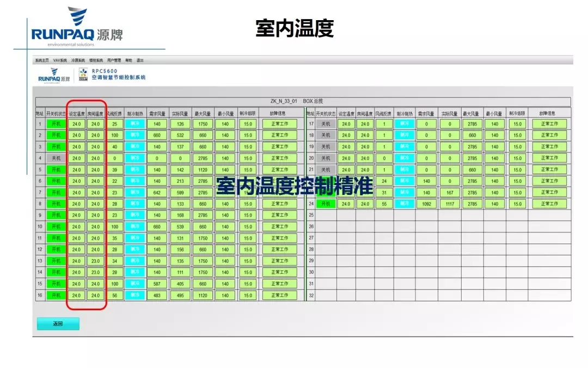Select the 房间温度 value 23.0 for address 13
The image size is (588, 368).
click(x=95, y=261)
